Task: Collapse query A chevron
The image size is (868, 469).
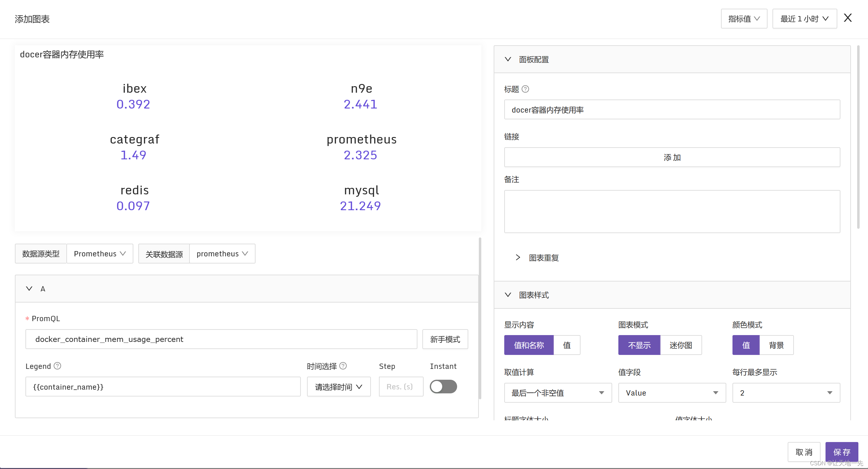Action: 29,289
